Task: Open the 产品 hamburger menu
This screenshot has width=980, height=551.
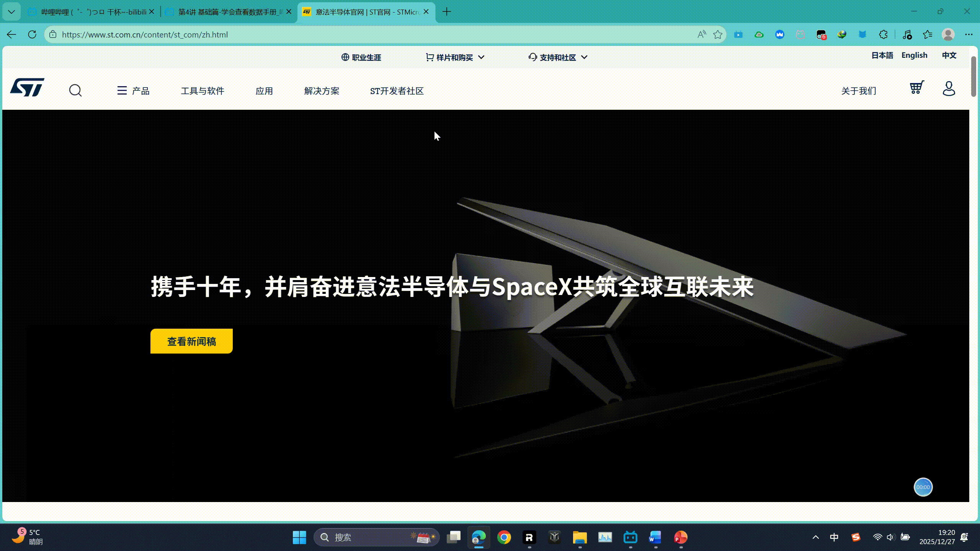Action: point(133,91)
